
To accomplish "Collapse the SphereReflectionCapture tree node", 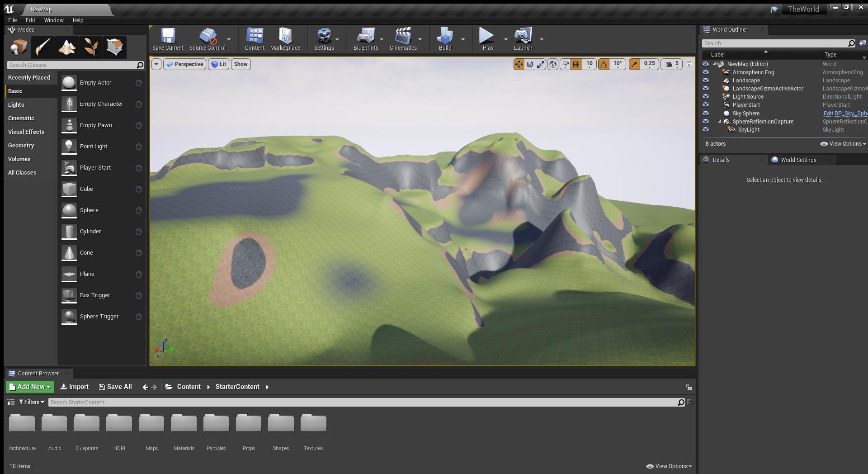I will (x=720, y=122).
